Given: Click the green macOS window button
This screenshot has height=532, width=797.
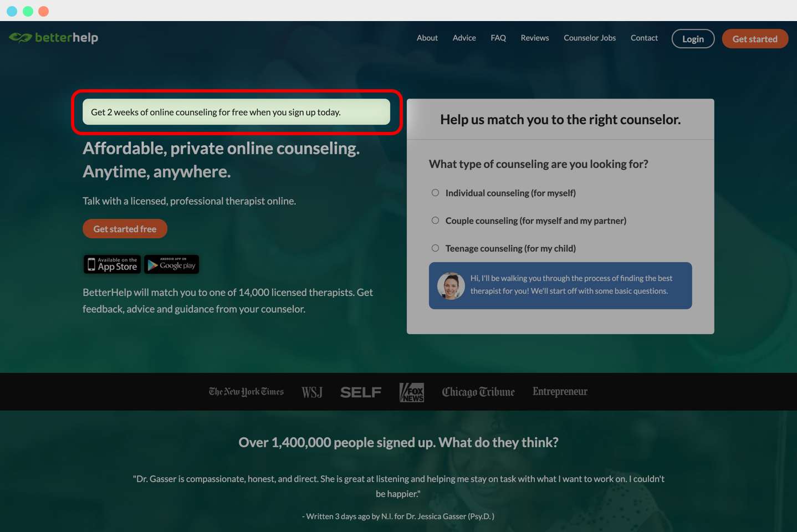Looking at the screenshot, I should [x=28, y=11].
